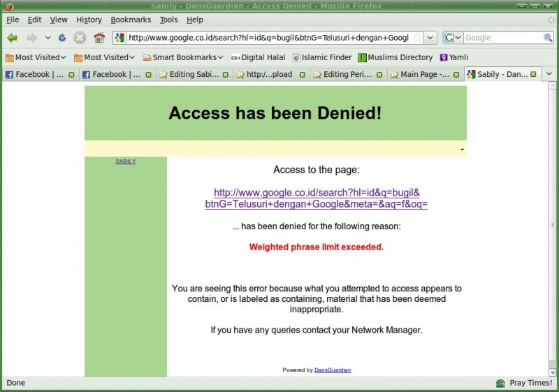Open the Bookmarks menu
The image size is (559, 392).
[x=131, y=20]
